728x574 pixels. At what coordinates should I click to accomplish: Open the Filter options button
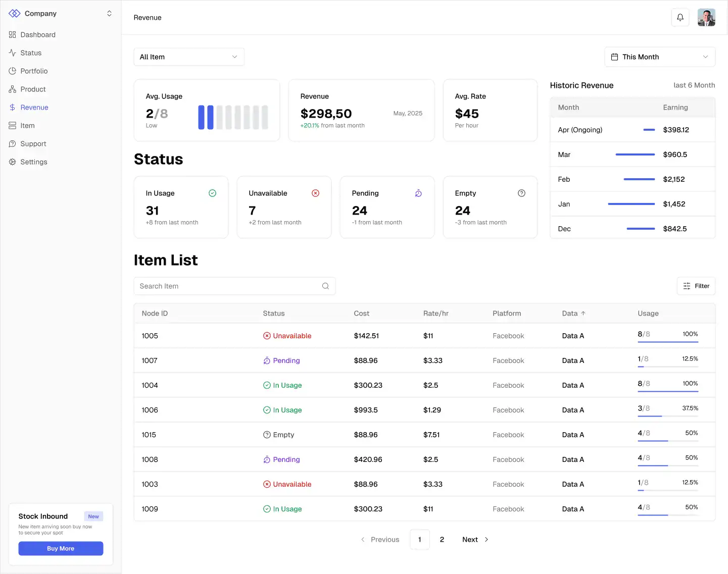696,286
